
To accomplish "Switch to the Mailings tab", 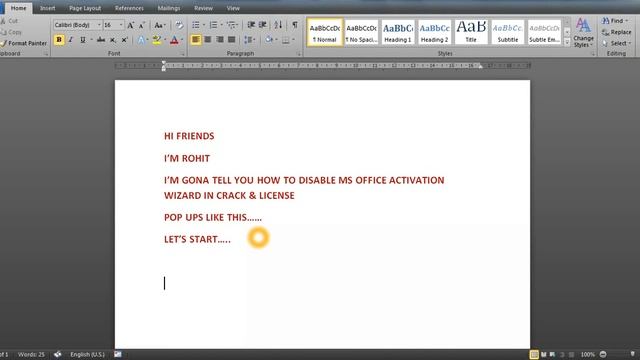I will (x=169, y=8).
